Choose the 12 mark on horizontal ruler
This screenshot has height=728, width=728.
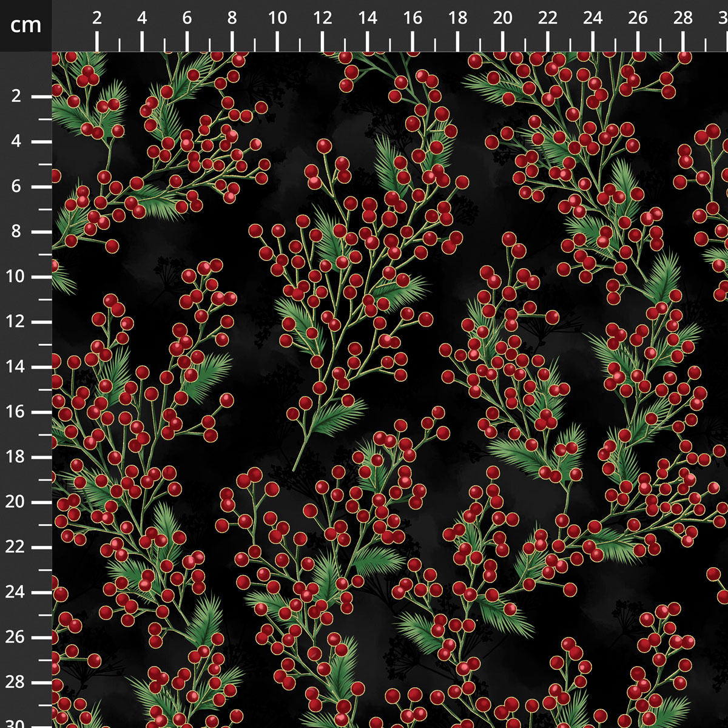pyautogui.click(x=322, y=18)
